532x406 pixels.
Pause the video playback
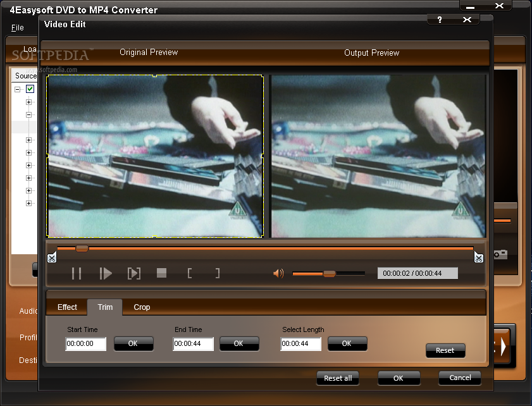click(77, 273)
